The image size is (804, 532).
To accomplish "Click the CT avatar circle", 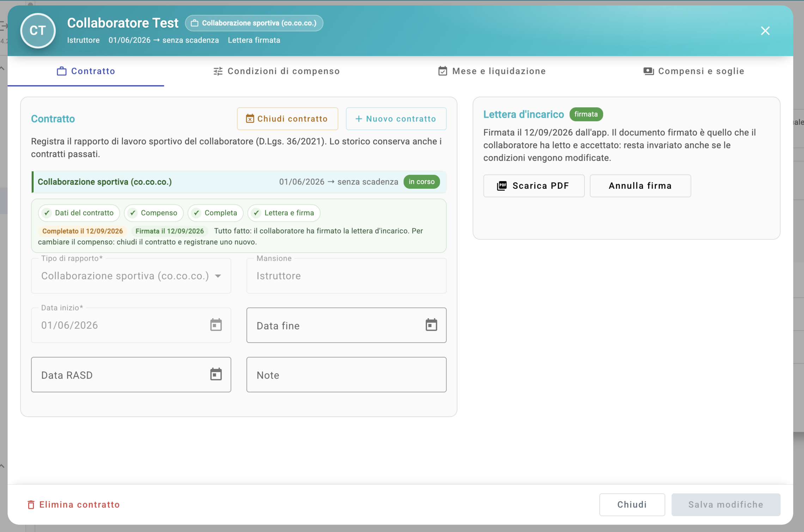I will 38,31.
